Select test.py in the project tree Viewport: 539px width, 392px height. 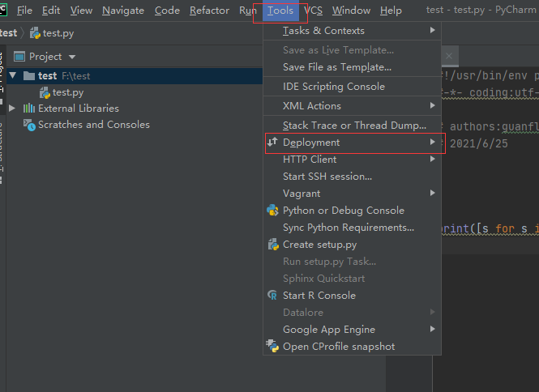point(68,92)
